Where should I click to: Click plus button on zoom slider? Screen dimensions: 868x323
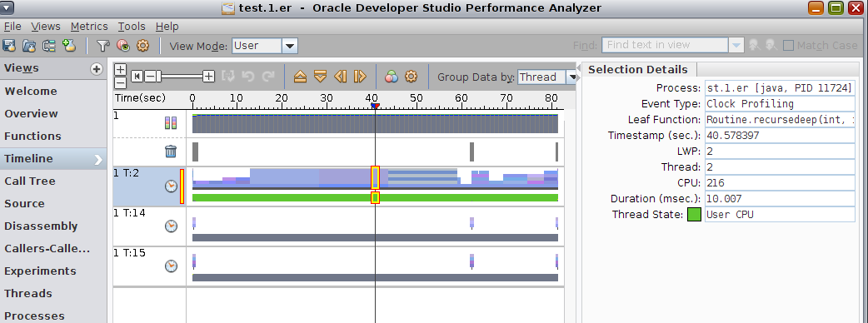click(x=209, y=77)
